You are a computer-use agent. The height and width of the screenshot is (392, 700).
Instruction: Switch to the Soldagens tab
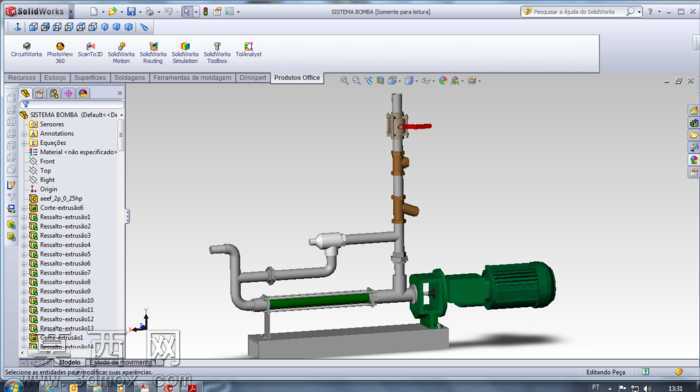[x=129, y=78]
